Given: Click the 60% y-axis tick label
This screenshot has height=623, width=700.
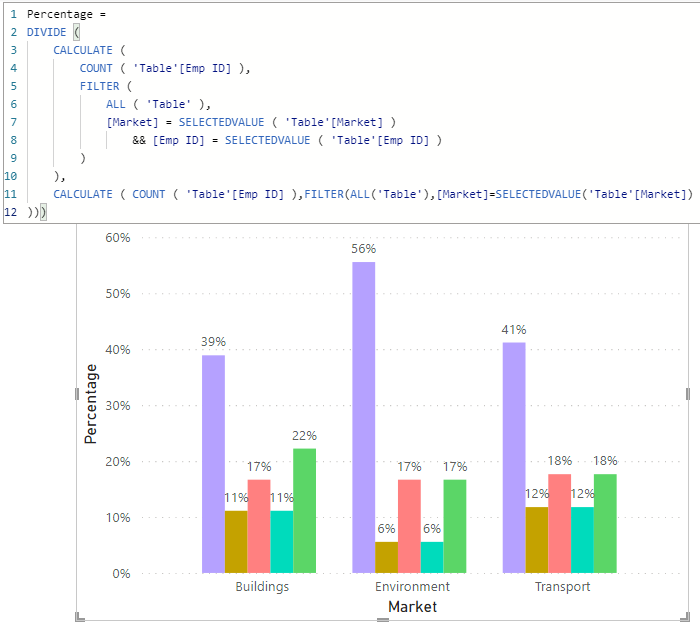Looking at the screenshot, I should coord(118,238).
